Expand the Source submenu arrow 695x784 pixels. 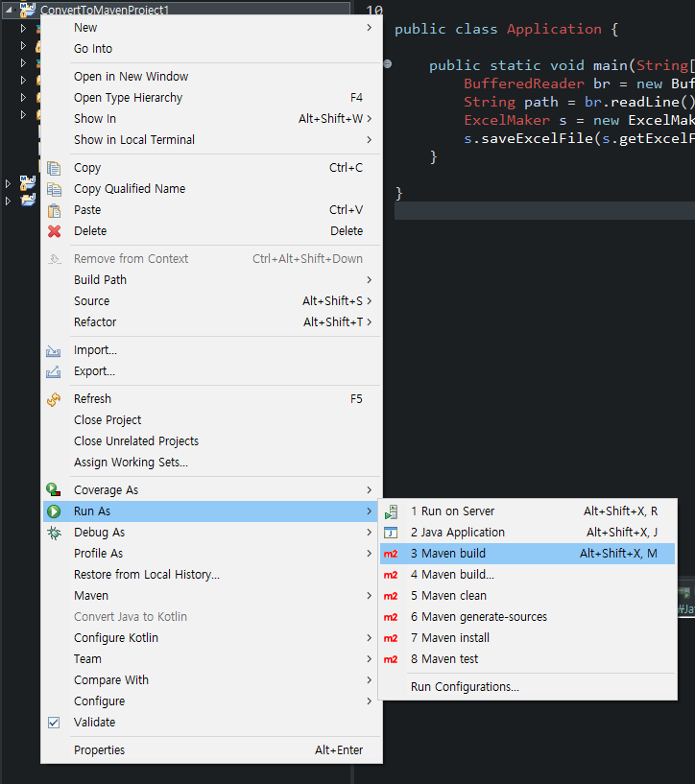click(369, 300)
